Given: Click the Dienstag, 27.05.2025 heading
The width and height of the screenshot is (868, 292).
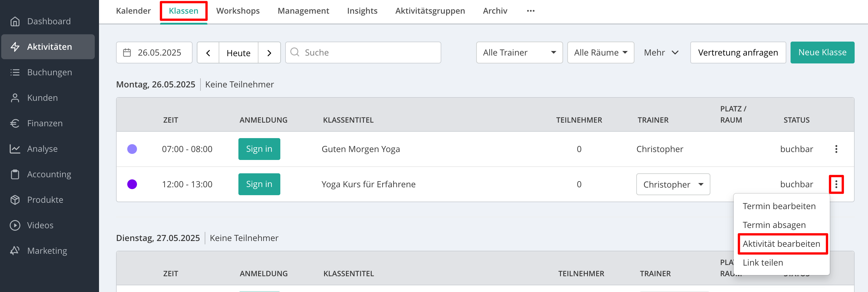Looking at the screenshot, I should (158, 238).
